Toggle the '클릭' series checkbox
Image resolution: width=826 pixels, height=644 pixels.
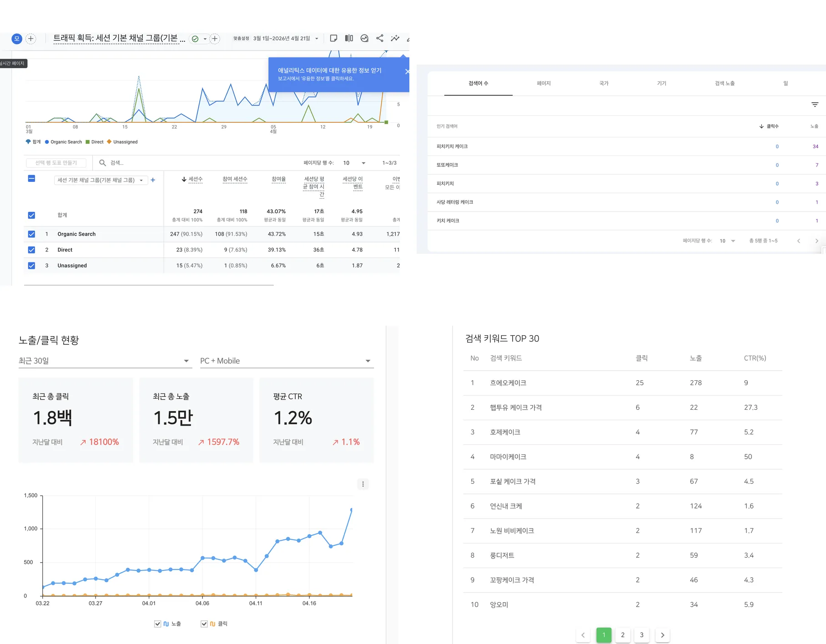(x=204, y=624)
